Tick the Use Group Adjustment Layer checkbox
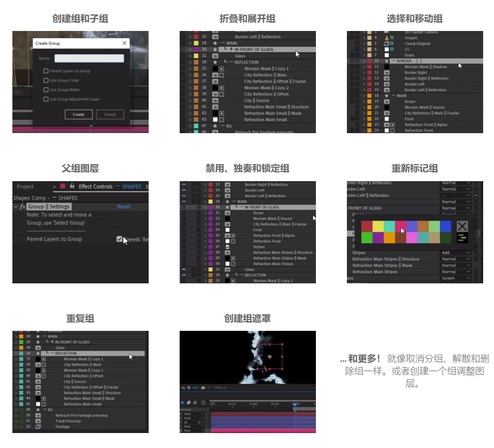494x448 pixels. 46,99
